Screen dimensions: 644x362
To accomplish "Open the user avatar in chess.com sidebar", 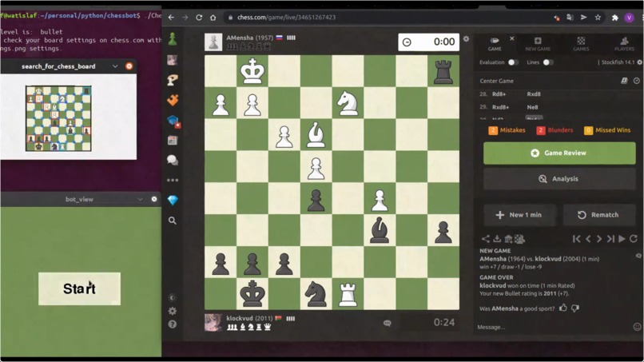I will point(173,60).
